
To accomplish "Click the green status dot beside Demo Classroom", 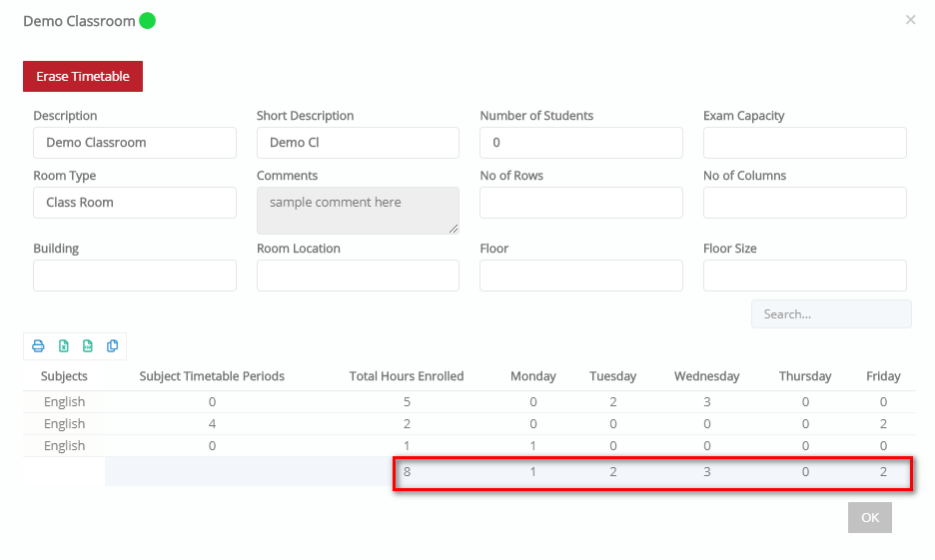I will click(x=147, y=21).
